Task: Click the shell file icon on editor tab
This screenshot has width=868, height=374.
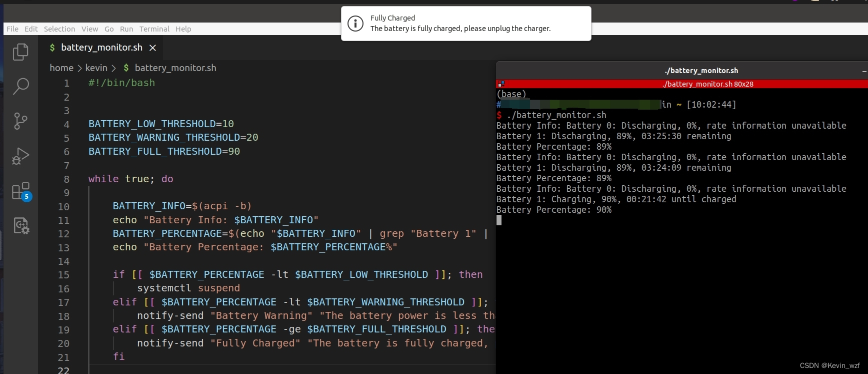Action: pos(52,48)
